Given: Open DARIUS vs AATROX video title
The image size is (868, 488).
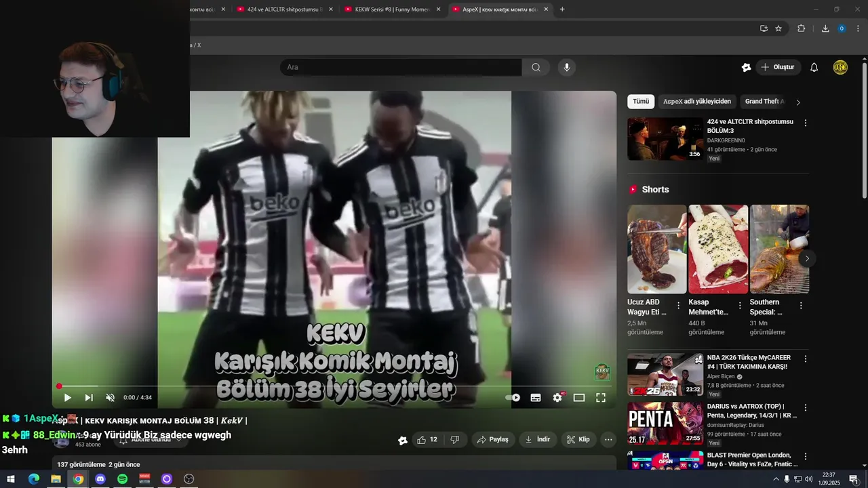Looking at the screenshot, I should [752, 411].
